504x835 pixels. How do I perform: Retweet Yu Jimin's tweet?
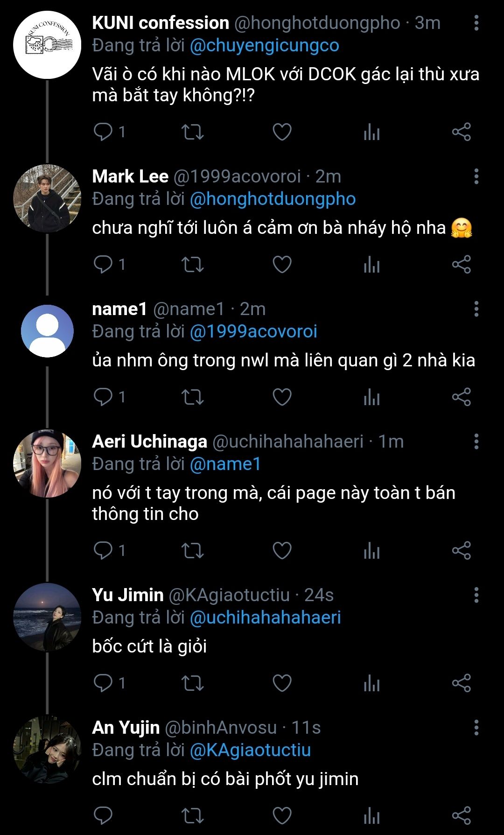point(192,683)
